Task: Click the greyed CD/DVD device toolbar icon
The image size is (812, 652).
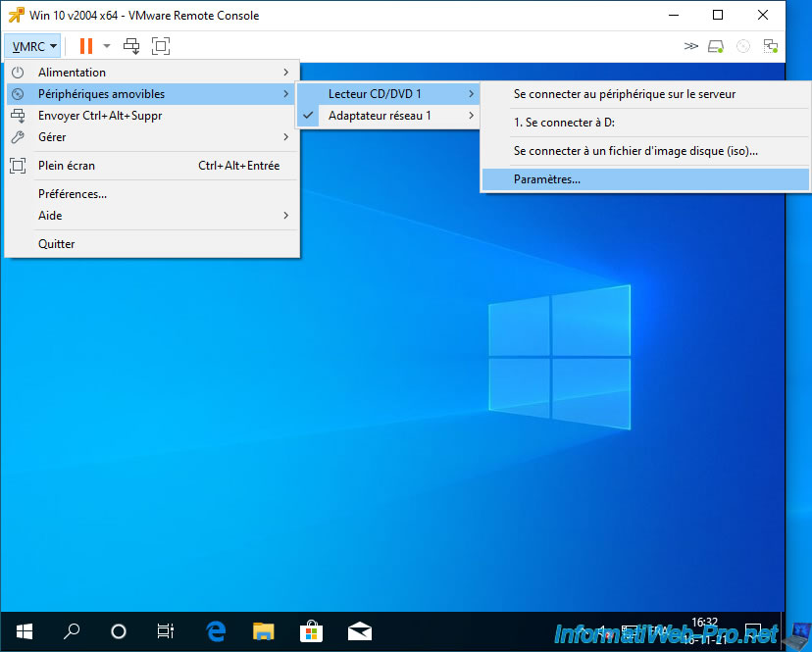Action: click(743, 46)
